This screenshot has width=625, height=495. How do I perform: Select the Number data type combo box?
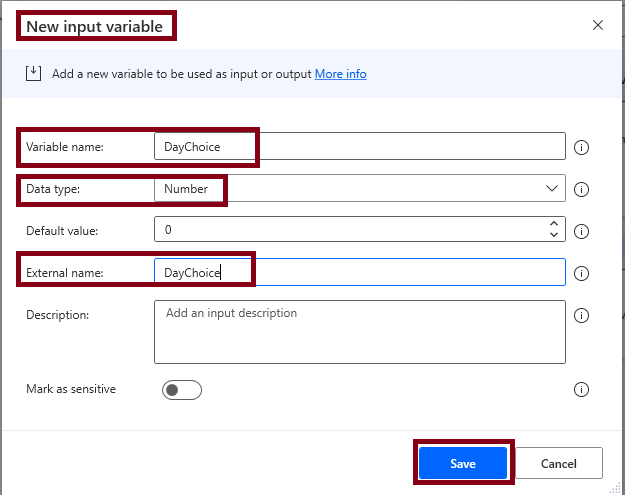pyautogui.click(x=360, y=188)
